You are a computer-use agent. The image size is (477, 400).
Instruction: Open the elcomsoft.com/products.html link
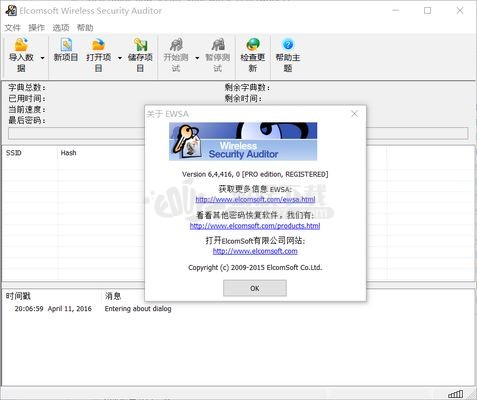tap(255, 226)
